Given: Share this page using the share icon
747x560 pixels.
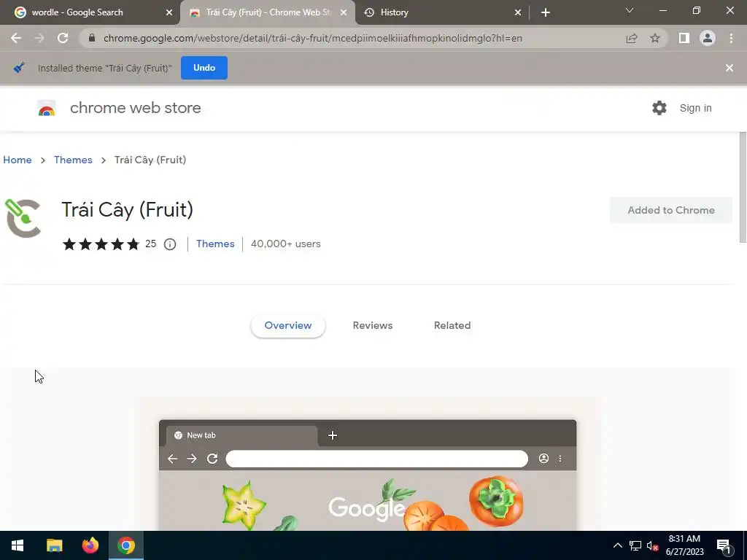Looking at the screenshot, I should coord(632,38).
